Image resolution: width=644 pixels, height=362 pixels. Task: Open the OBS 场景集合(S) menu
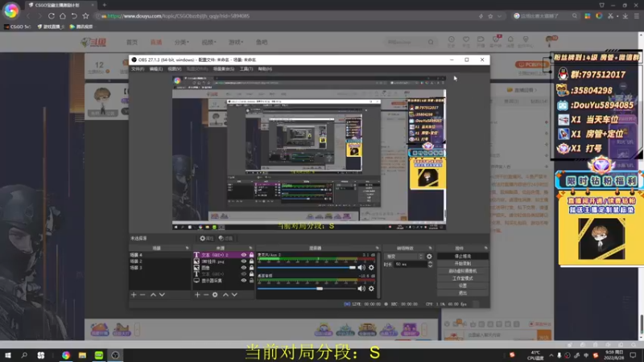[x=224, y=69]
